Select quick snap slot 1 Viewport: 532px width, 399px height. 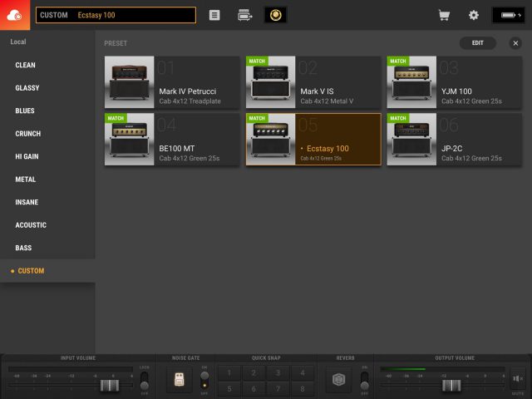229,373
